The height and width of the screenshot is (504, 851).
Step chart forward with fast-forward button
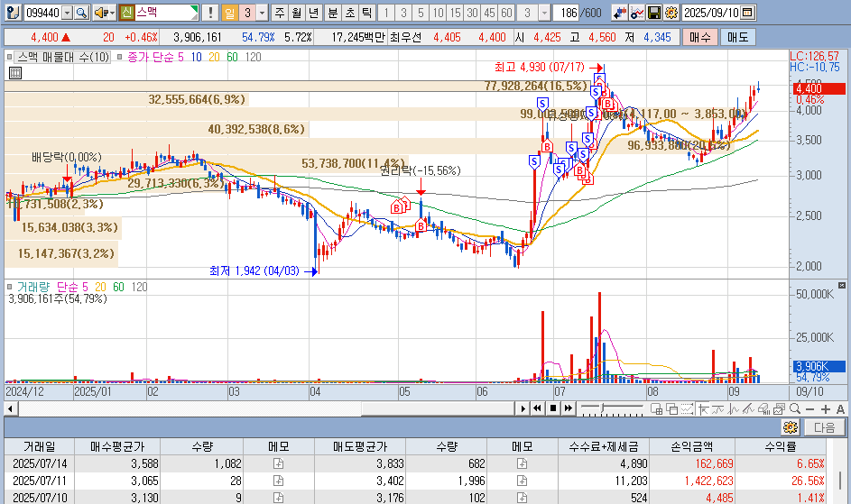569,408
